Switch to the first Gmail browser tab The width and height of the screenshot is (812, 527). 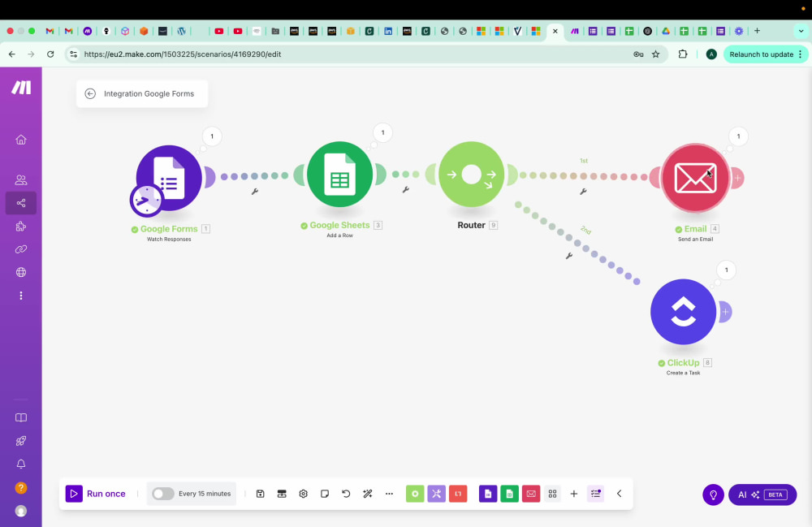click(x=50, y=31)
